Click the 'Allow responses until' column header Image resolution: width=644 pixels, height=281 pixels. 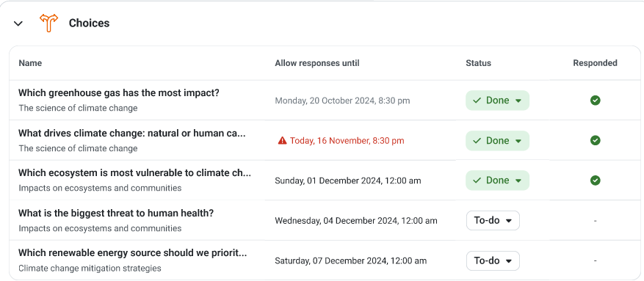[x=317, y=63]
